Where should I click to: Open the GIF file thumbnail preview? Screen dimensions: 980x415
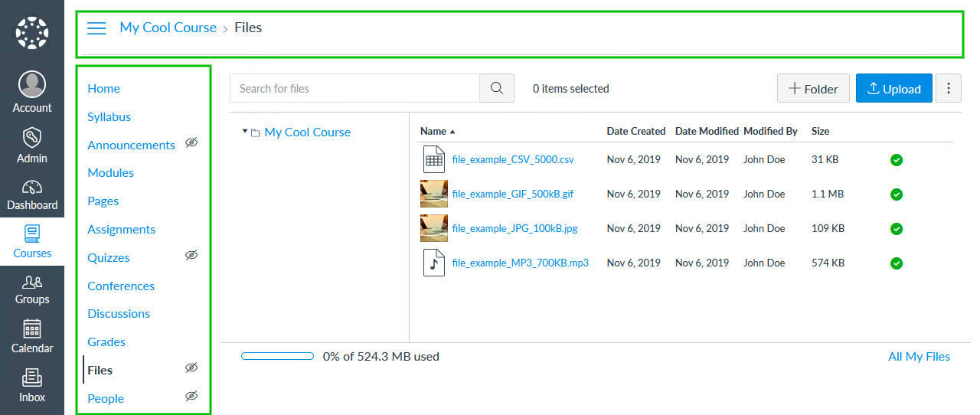434,194
